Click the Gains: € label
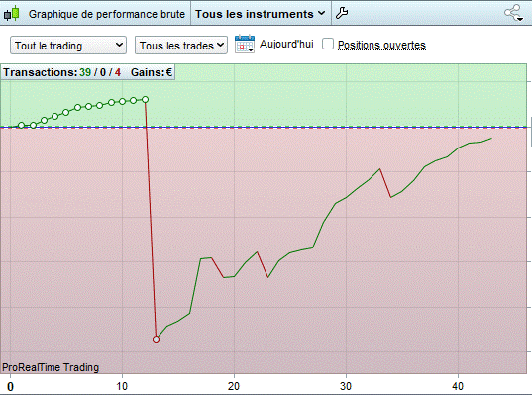Screen dimensions: 532x395 152,72
